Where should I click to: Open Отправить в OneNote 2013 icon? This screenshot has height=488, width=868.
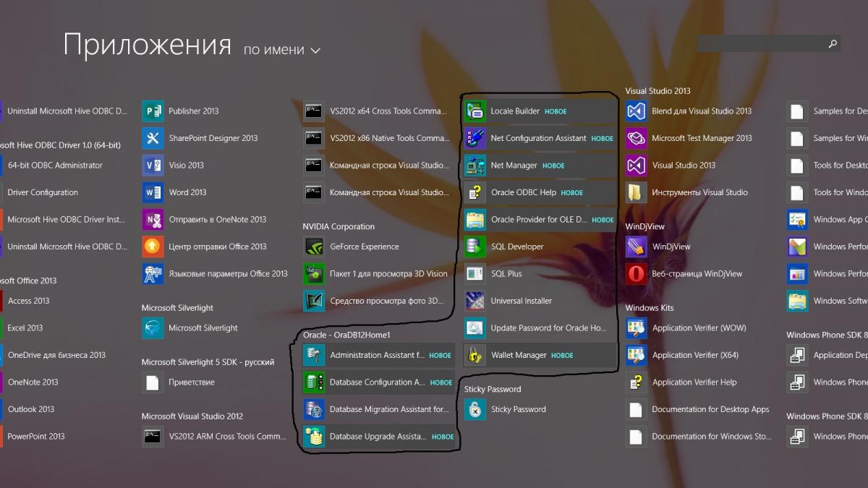[153, 220]
